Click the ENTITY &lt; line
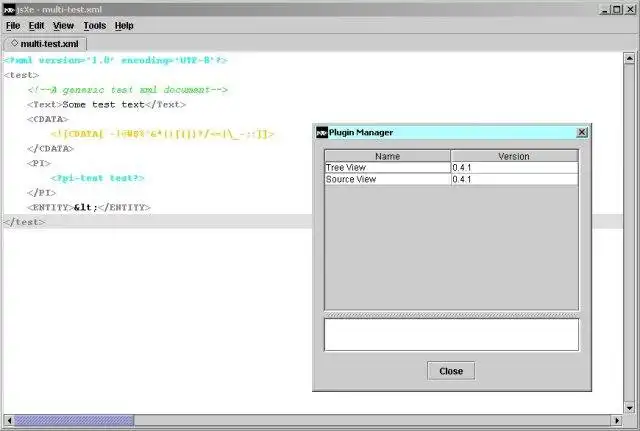Image resolution: width=640 pixels, height=431 pixels. tap(89, 207)
